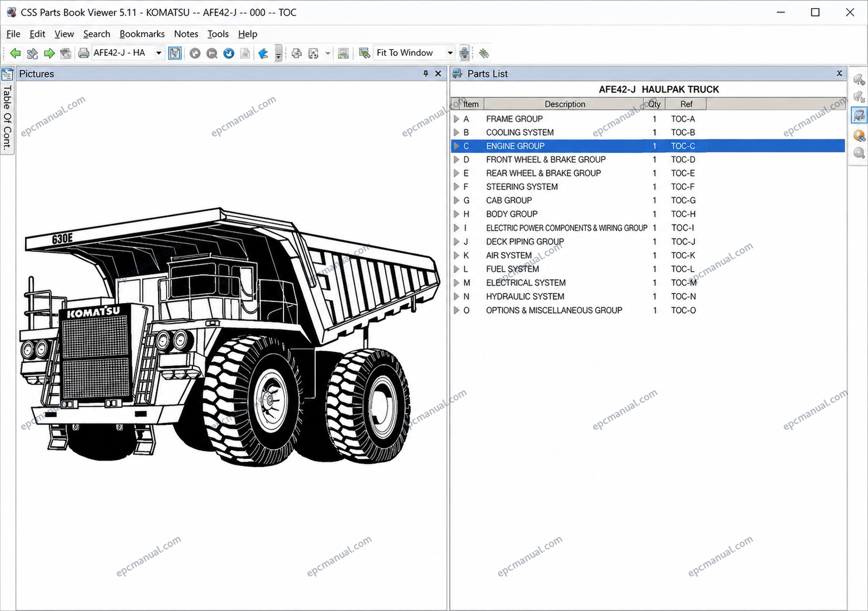Close the Parts List panel
The image size is (868, 611).
point(839,73)
